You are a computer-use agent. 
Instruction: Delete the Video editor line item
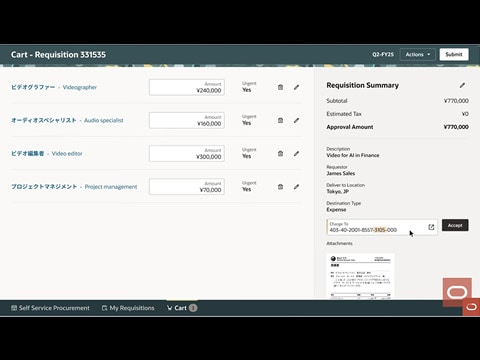[280, 154]
